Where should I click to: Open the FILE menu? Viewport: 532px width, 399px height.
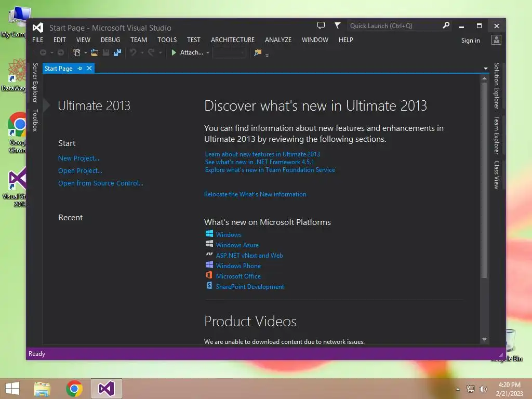(37, 40)
